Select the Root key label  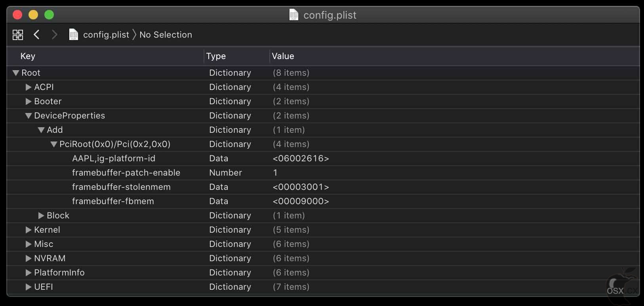point(31,73)
